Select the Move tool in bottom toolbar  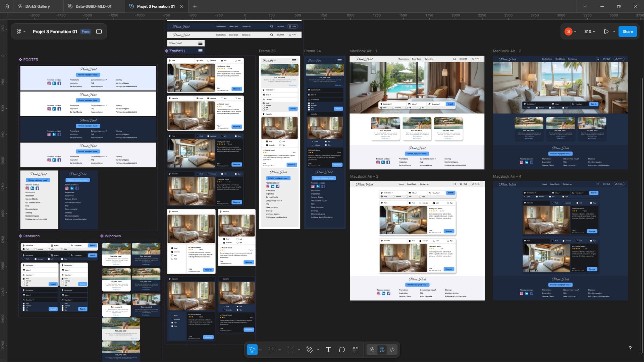point(252,350)
